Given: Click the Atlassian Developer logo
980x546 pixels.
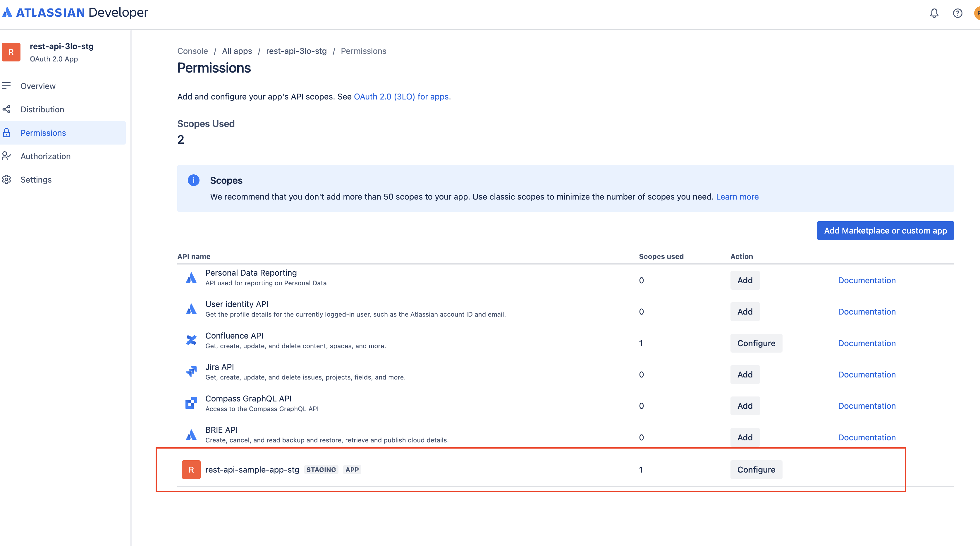Looking at the screenshot, I should click(75, 13).
